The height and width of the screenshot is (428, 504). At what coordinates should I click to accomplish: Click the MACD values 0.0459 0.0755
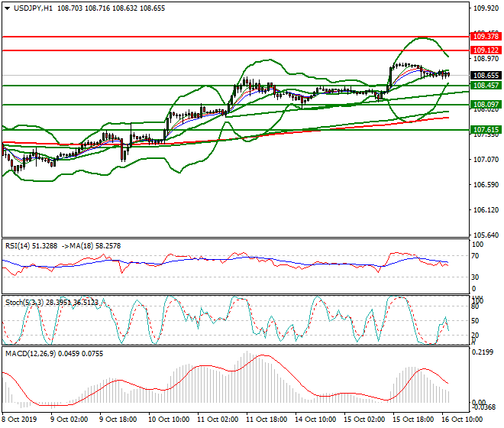[81, 354]
